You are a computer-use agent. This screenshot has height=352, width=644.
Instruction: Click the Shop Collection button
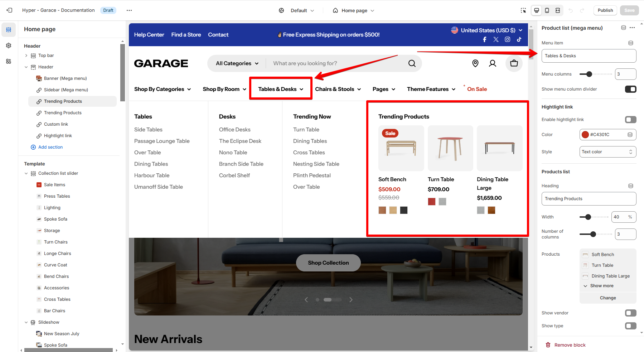click(x=328, y=263)
